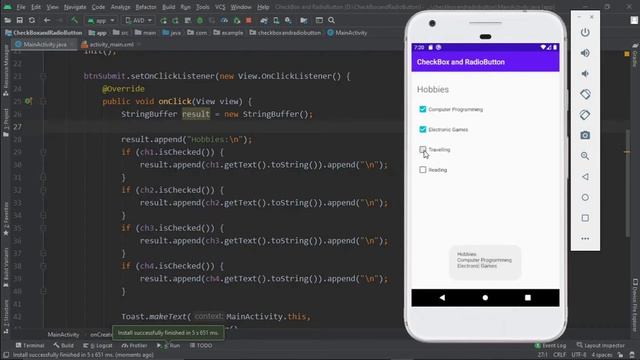The image size is (640, 360).
Task: Collapse the if ch1.isChecked fold marker
Action: (x=43, y=152)
